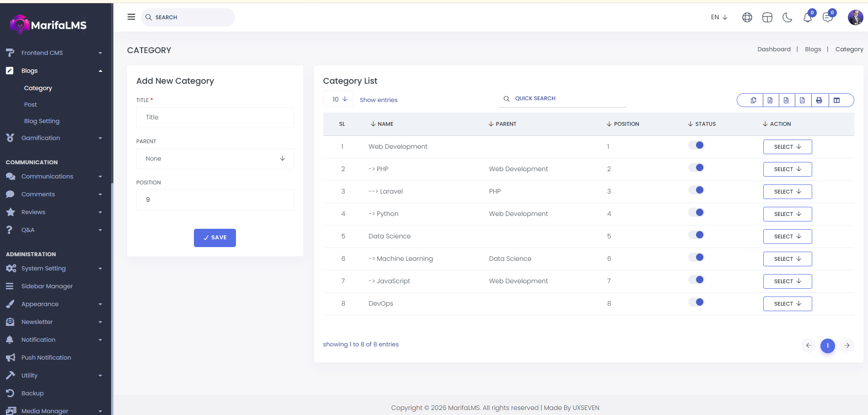Turn off the DevOps status switch
The height and width of the screenshot is (415, 868).
tap(696, 302)
